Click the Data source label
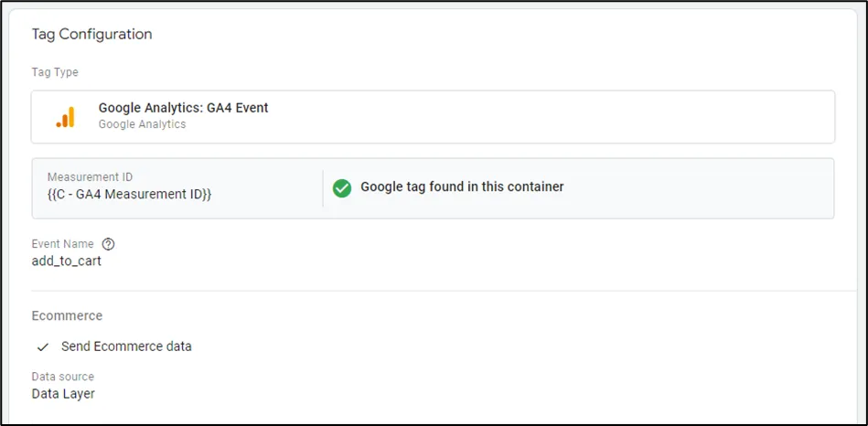The width and height of the screenshot is (868, 426). 63,377
